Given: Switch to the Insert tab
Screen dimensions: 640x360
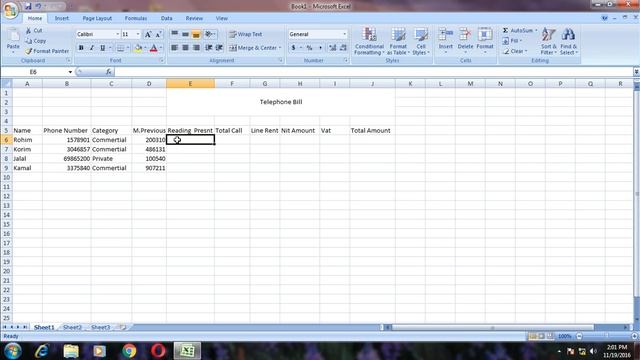Looking at the screenshot, I should coord(62,18).
